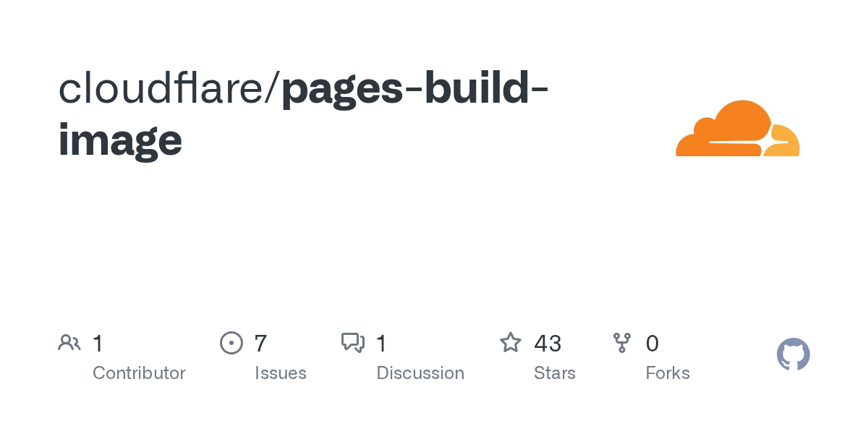
Task: Click the Contributor people icon
Action: click(x=69, y=343)
